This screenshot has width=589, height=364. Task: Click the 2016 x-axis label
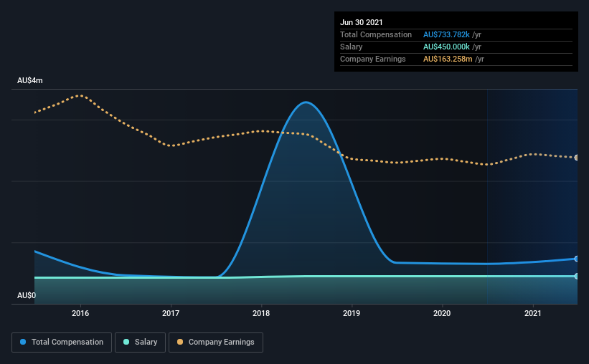click(x=80, y=313)
